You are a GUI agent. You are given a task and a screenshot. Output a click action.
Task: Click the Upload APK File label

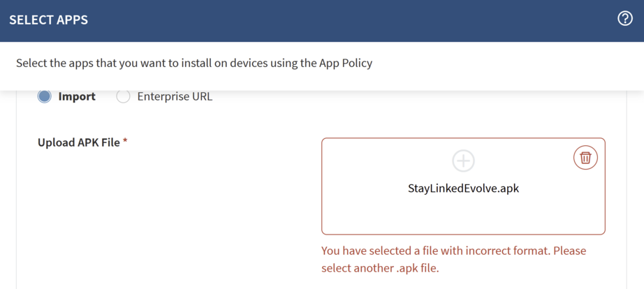(x=78, y=142)
